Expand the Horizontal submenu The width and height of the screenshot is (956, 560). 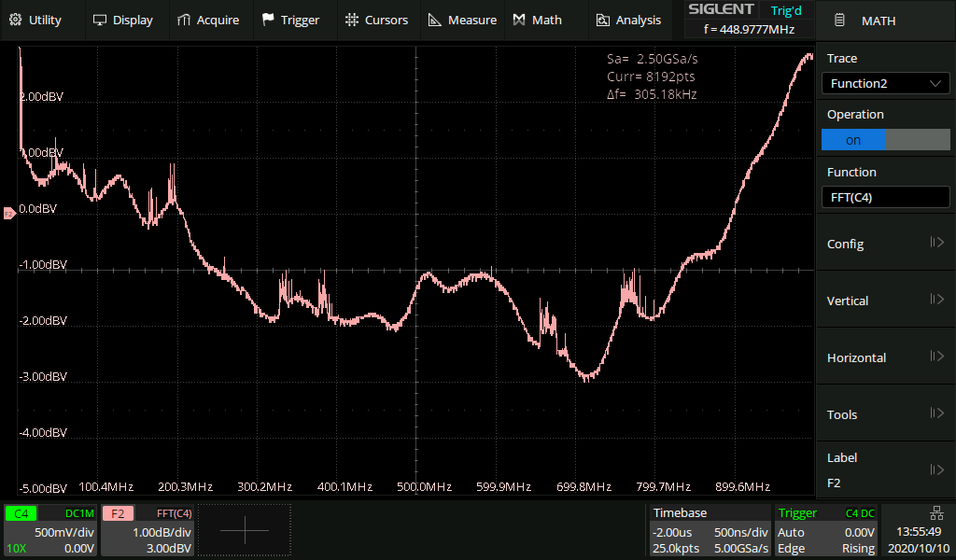tap(885, 357)
